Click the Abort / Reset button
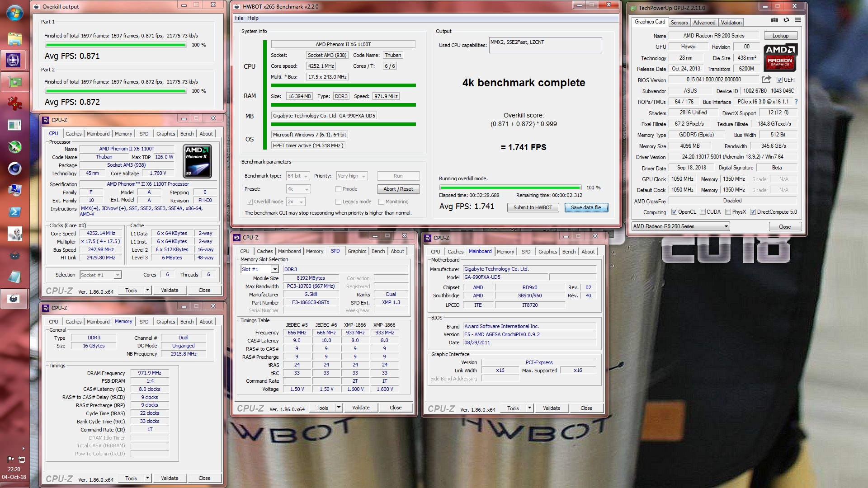 pyautogui.click(x=398, y=189)
